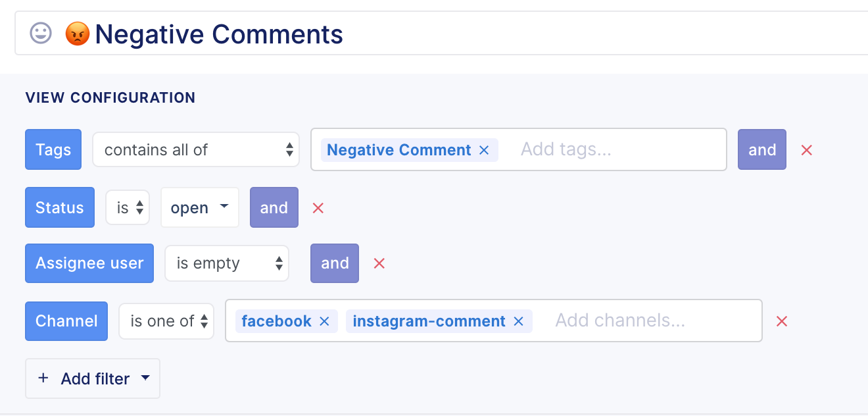
Task: Open the emoji picker smiley icon
Action: coord(41,33)
